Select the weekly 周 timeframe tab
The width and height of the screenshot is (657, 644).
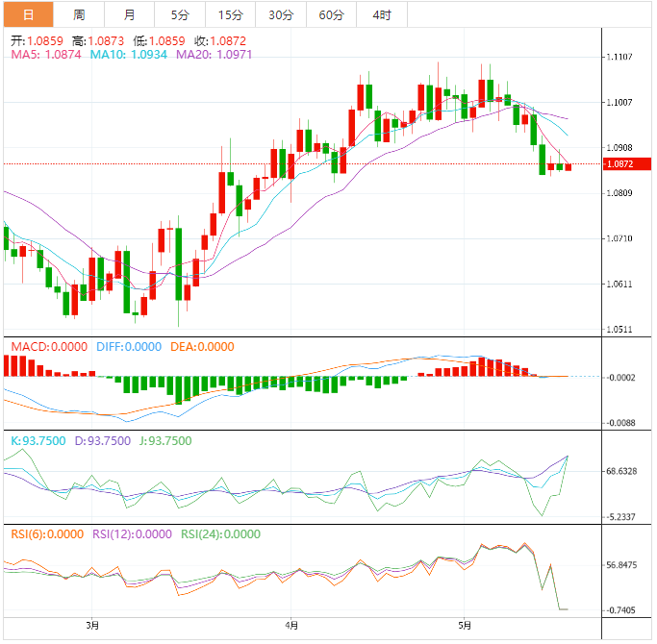click(x=79, y=14)
